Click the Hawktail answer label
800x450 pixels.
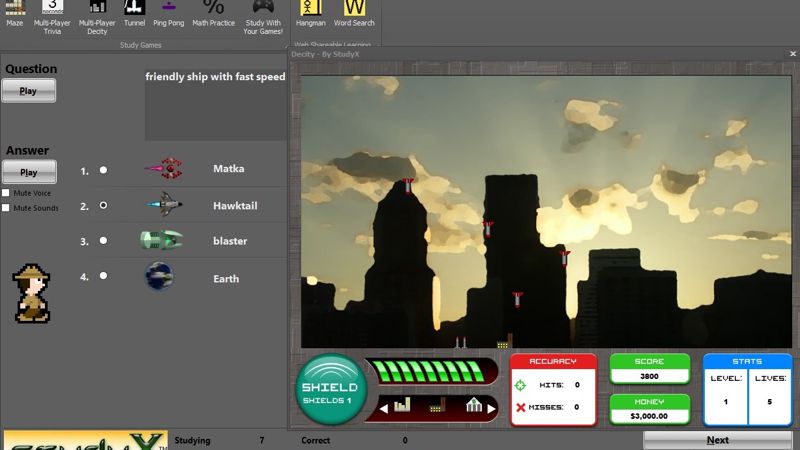235,206
